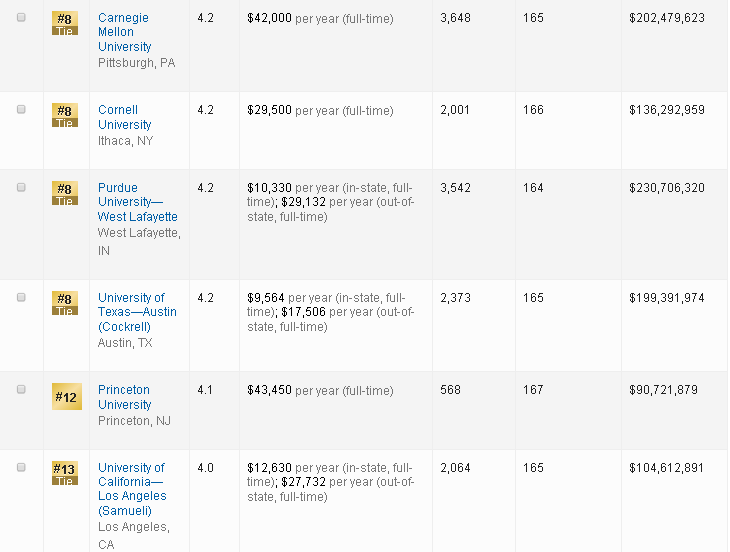Select the Cornell University row checkbox

(21, 110)
